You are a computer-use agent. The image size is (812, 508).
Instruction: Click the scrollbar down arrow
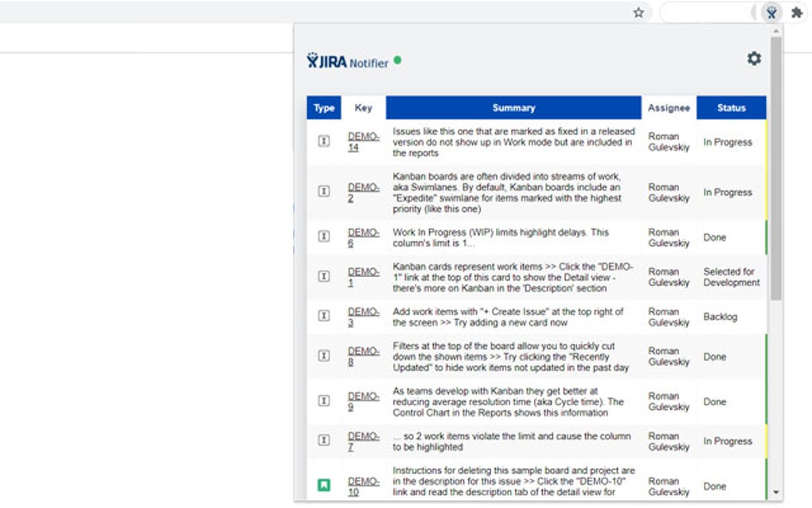777,494
